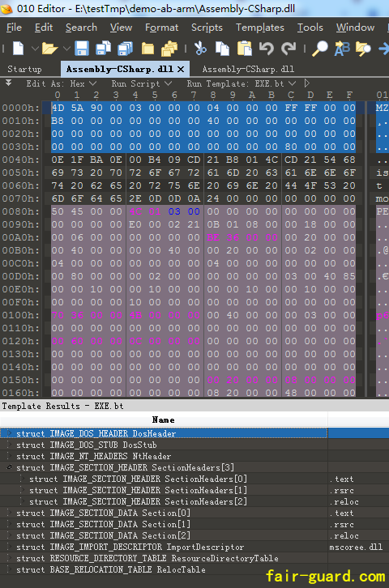Switch to the Startup tab
The height and width of the screenshot is (588, 389).
[25, 69]
